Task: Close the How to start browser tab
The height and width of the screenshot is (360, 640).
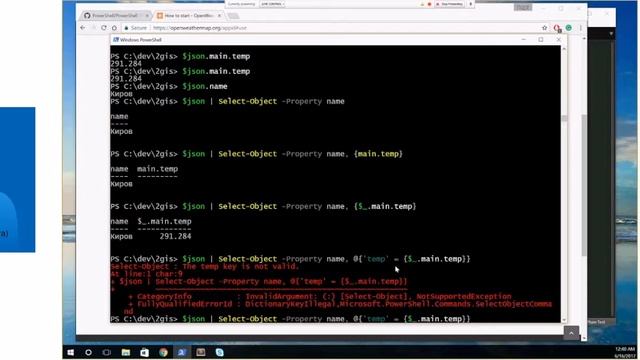Action: point(219,16)
